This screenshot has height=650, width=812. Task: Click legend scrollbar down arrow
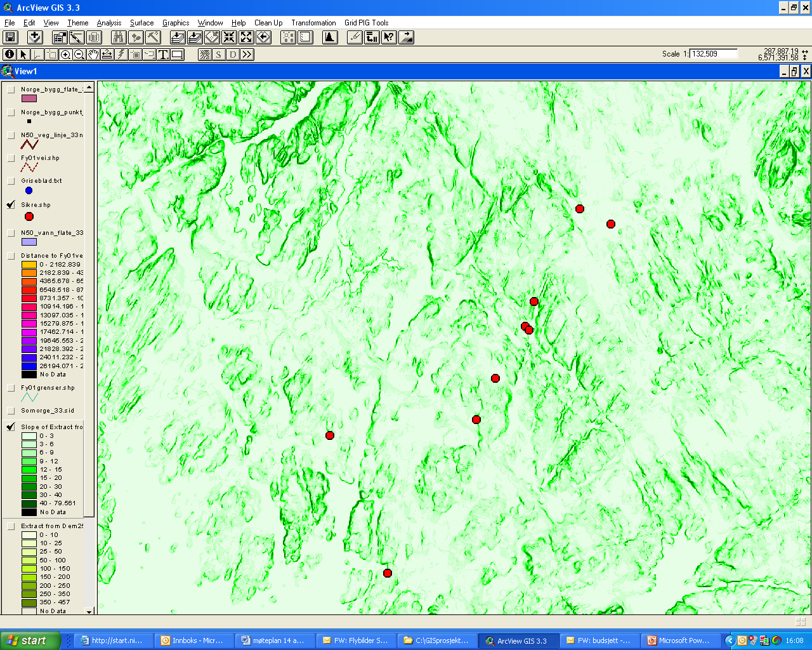point(89,611)
